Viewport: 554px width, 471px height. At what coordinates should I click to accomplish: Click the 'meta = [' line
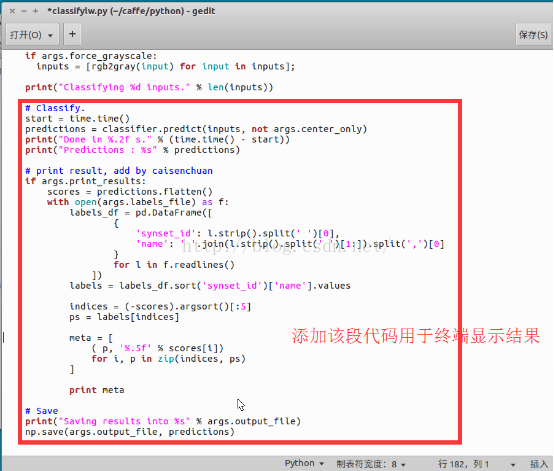tap(91, 338)
